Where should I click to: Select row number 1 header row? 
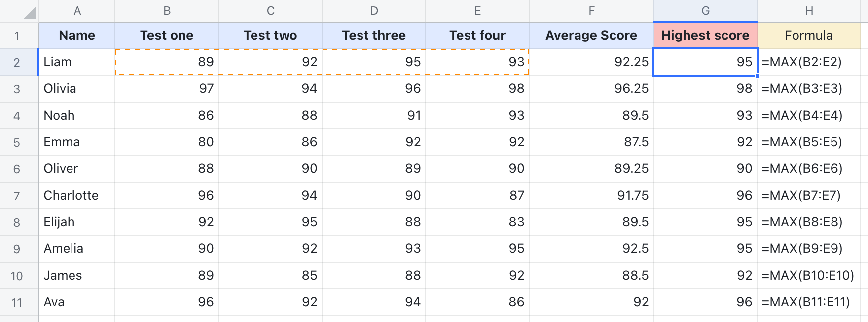click(x=19, y=35)
